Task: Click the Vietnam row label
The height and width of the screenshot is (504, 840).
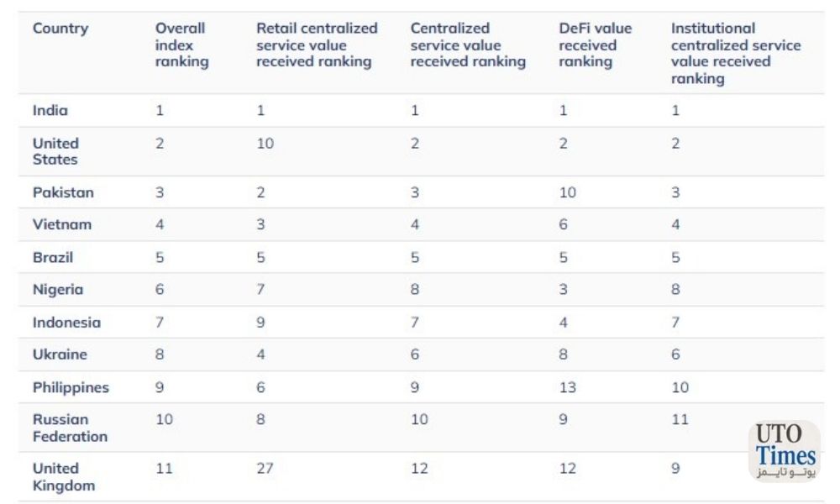Action: (62, 224)
